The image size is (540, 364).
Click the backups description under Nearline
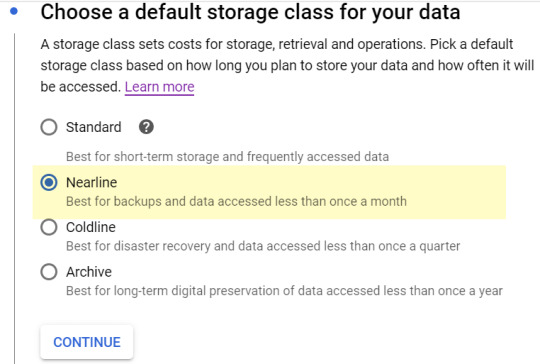coord(236,201)
